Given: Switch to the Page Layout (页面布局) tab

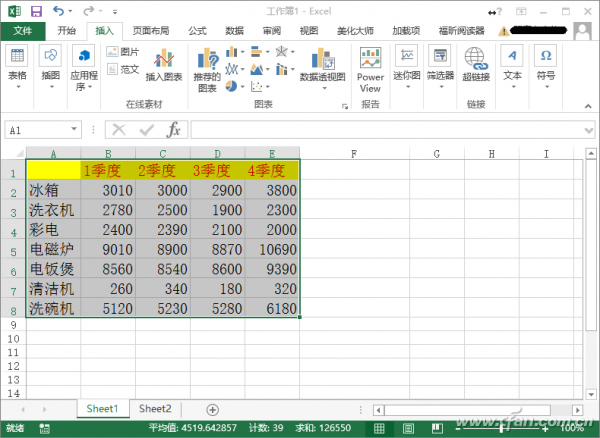Looking at the screenshot, I should [x=151, y=31].
